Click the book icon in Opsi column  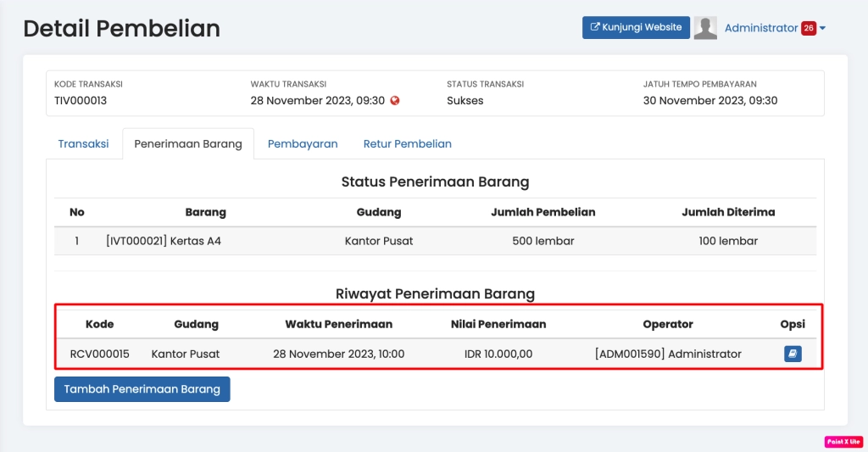pos(793,354)
